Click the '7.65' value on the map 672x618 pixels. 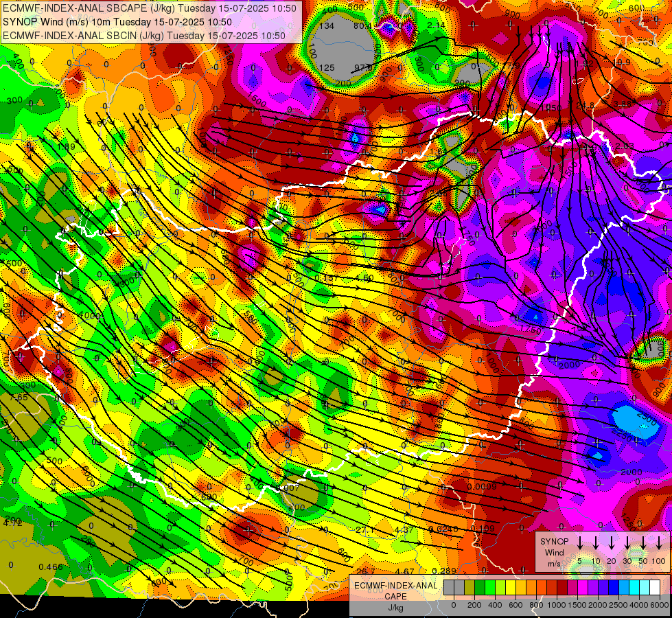(19, 397)
